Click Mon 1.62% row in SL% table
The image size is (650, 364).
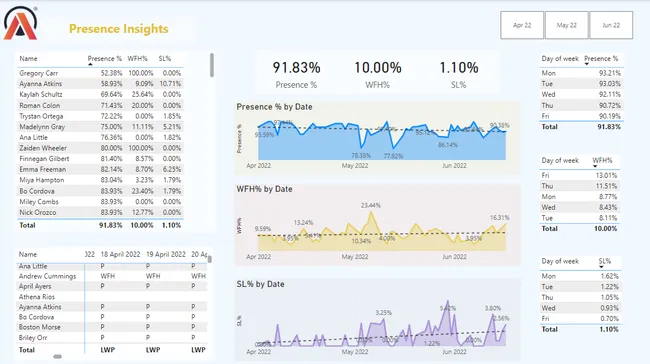(x=580, y=276)
